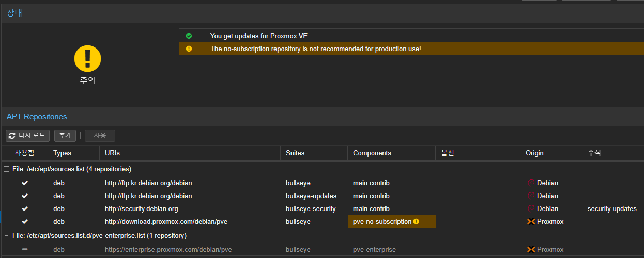Click the Debian logo in the bullseye-updates row
The width and height of the screenshot is (644, 258).
[x=531, y=196]
